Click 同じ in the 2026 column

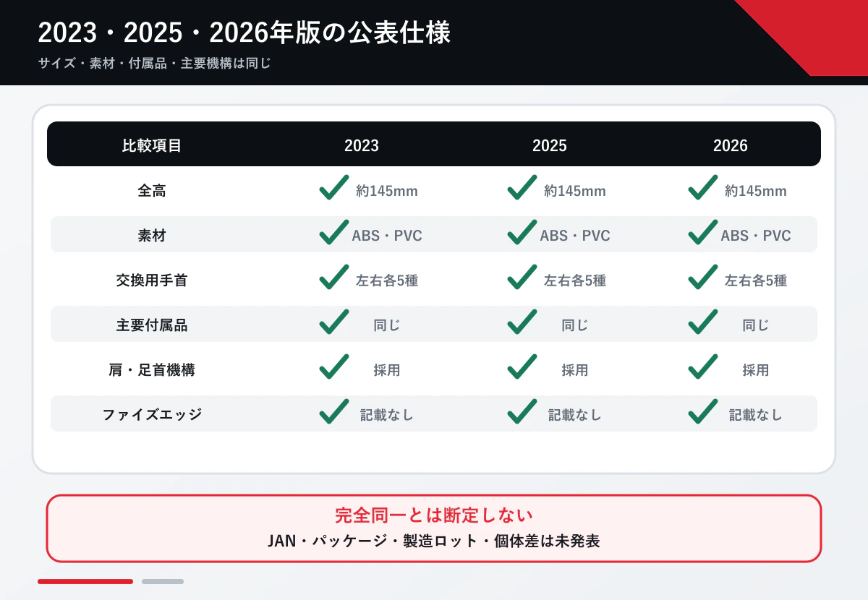coord(756,325)
